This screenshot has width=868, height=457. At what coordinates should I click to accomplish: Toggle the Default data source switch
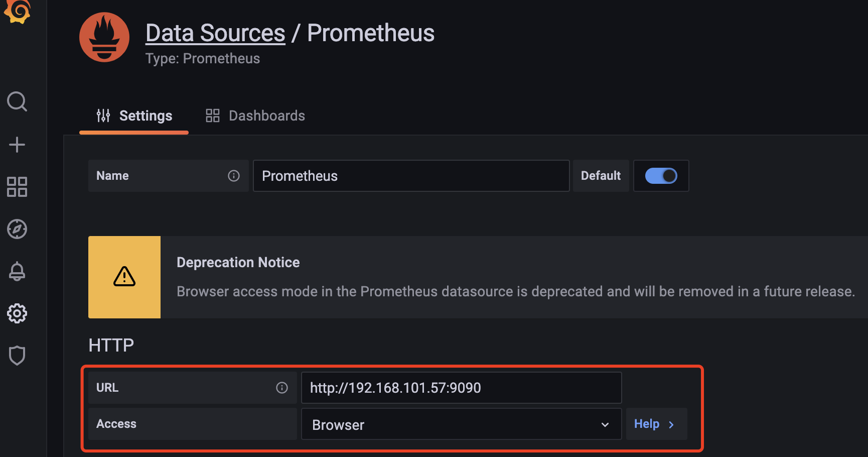tap(661, 176)
